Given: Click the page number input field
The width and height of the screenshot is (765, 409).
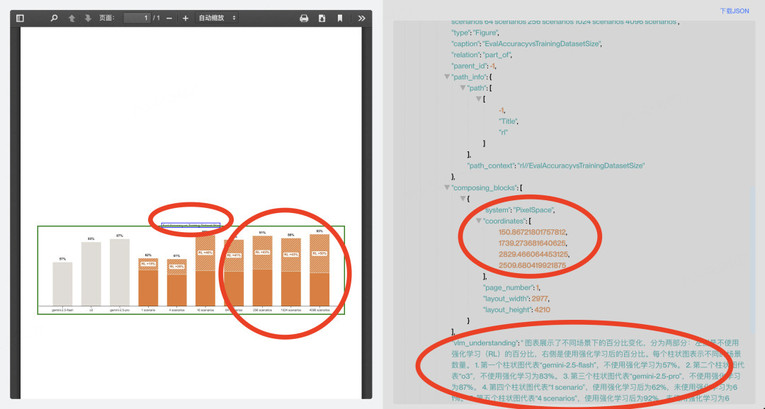Looking at the screenshot, I should tap(137, 18).
